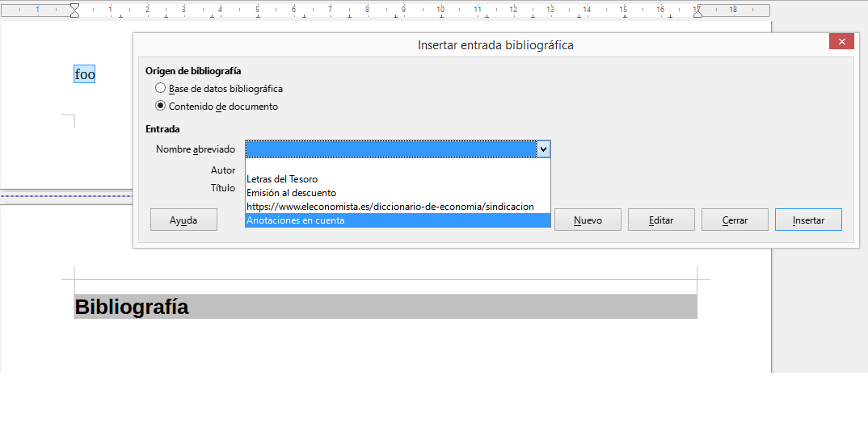
Task: Click the dialog title bar 'Insertar entrada bibliográfica'
Action: coord(495,45)
